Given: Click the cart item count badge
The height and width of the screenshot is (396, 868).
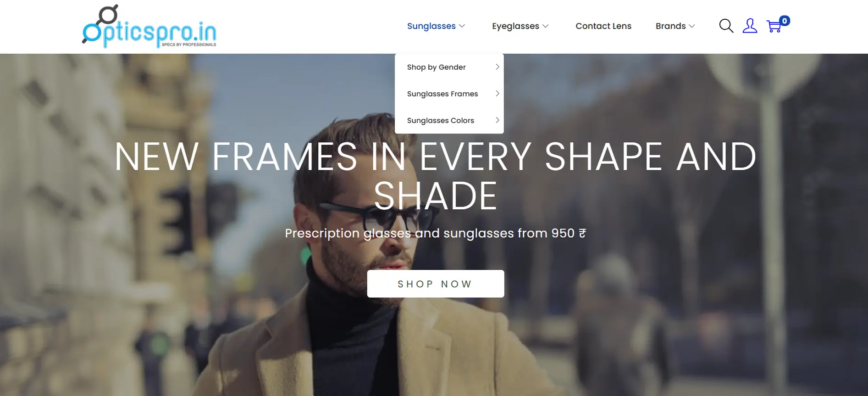Looking at the screenshot, I should pos(785,21).
